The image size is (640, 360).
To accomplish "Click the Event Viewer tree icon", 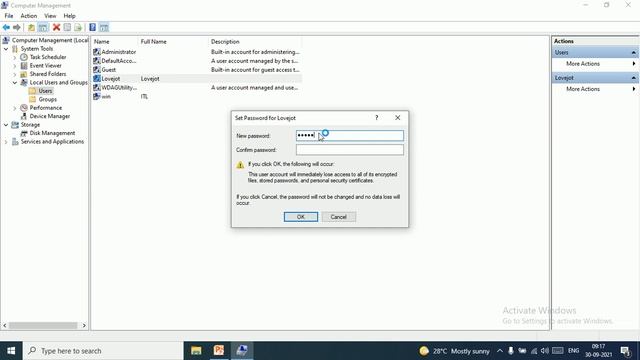I will [x=24, y=66].
